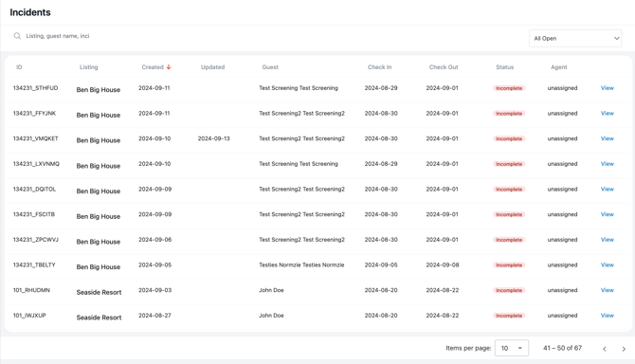Click created date 2024-09-06
635x364 pixels.
[154, 240]
